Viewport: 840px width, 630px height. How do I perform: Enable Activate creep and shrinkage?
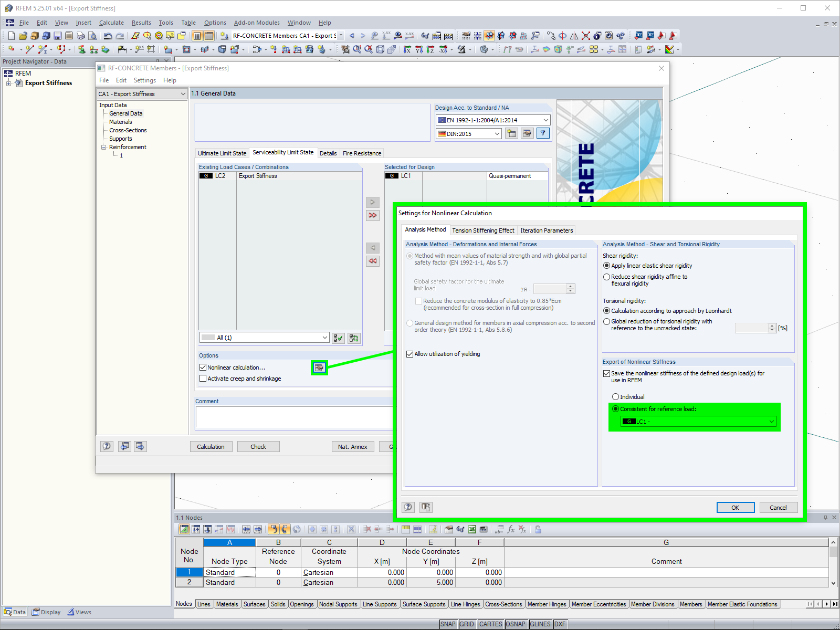203,379
